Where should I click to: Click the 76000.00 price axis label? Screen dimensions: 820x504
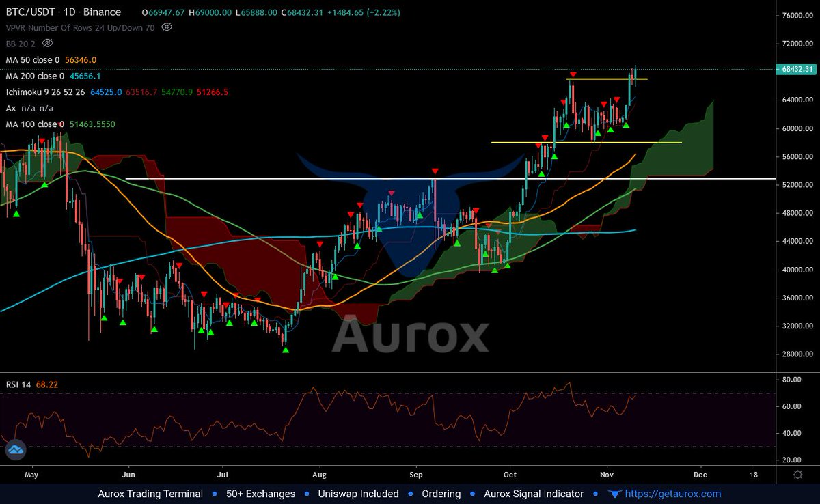(799, 16)
